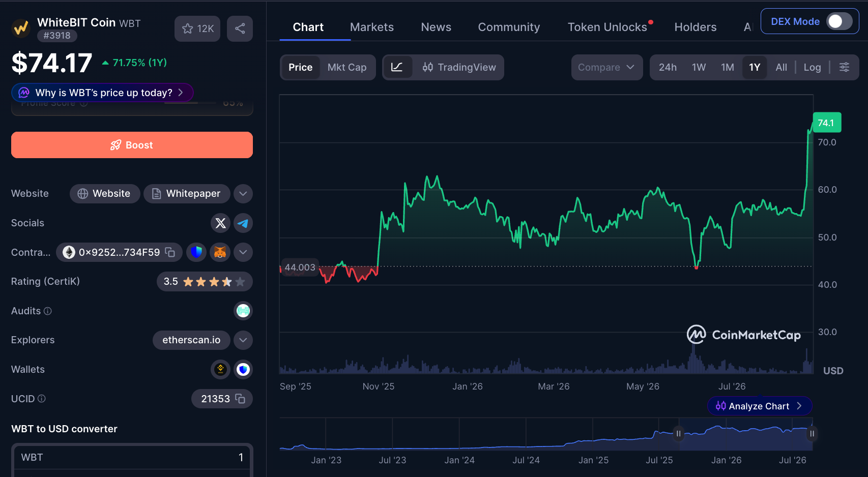Set chart range to 1M
Screen dimensions: 868x477
(x=728, y=67)
